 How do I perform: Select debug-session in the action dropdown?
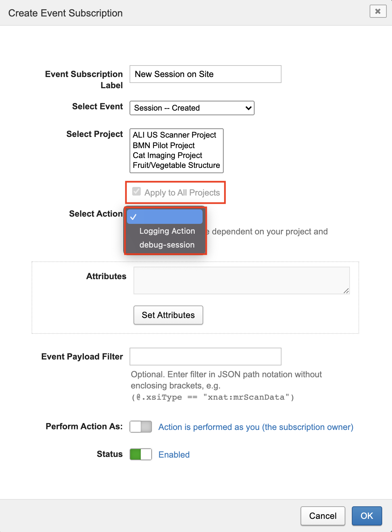pyautogui.click(x=166, y=245)
